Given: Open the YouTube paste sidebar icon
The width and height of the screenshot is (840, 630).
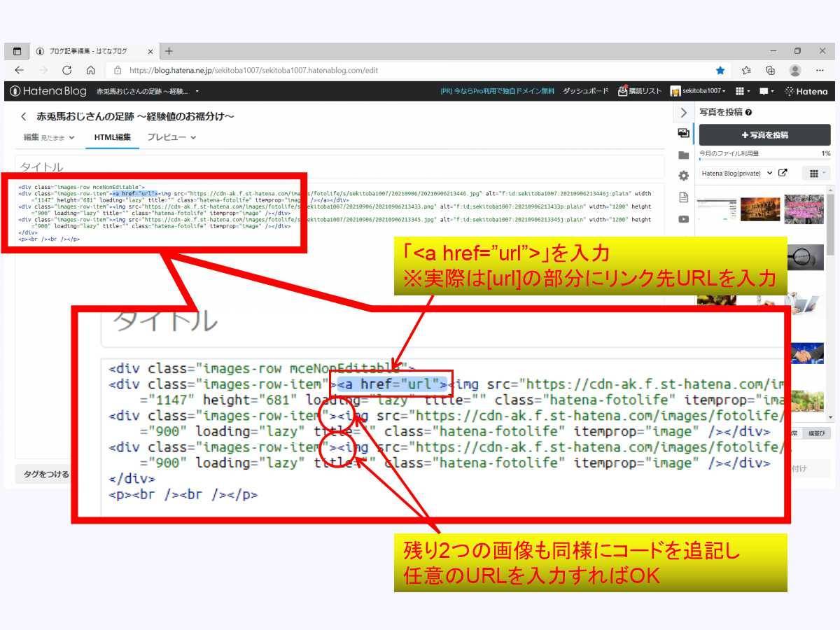Looking at the screenshot, I should pyautogui.click(x=684, y=219).
